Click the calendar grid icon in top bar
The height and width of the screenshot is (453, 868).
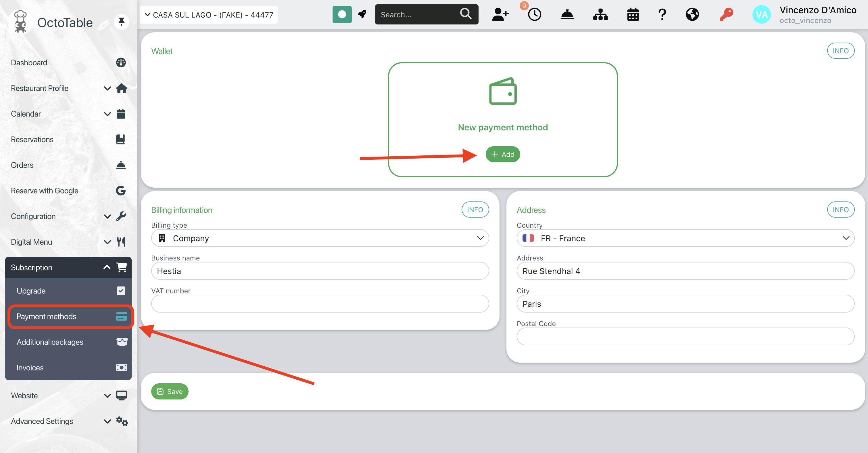pyautogui.click(x=633, y=14)
